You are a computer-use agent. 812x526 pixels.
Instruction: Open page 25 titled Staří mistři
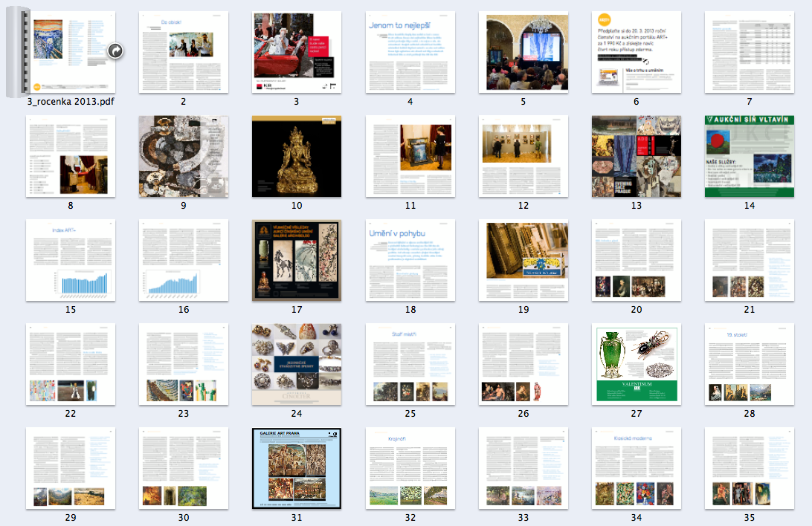click(410, 364)
